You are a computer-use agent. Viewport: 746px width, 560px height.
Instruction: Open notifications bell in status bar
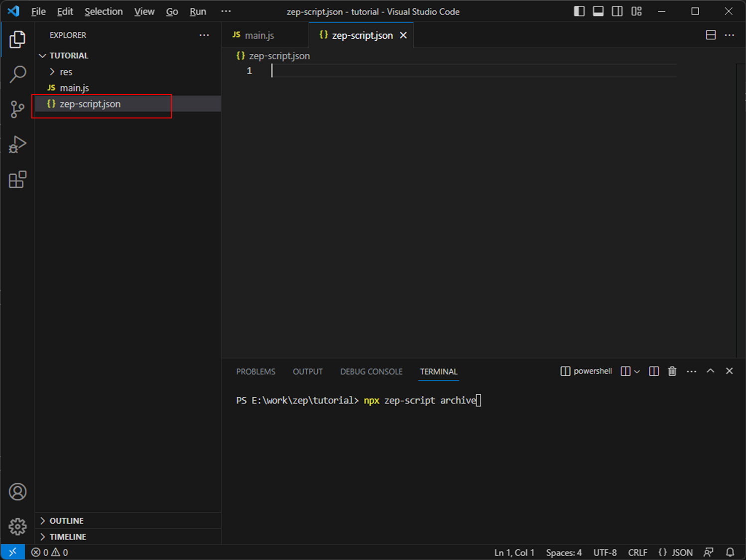point(730,553)
